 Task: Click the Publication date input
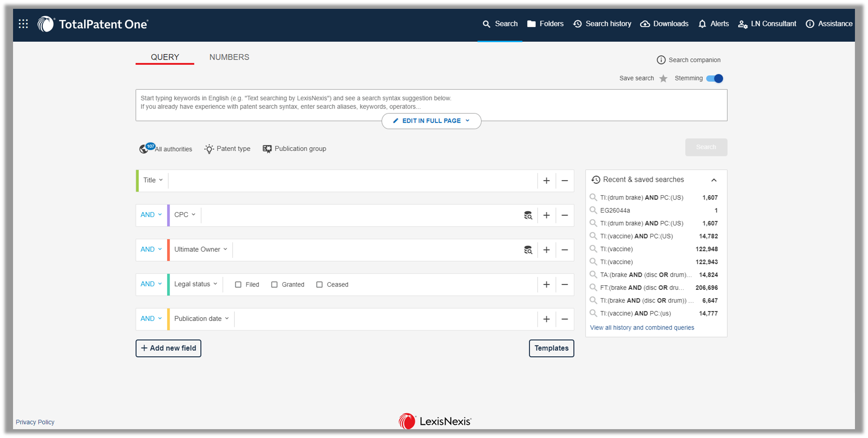pos(386,319)
